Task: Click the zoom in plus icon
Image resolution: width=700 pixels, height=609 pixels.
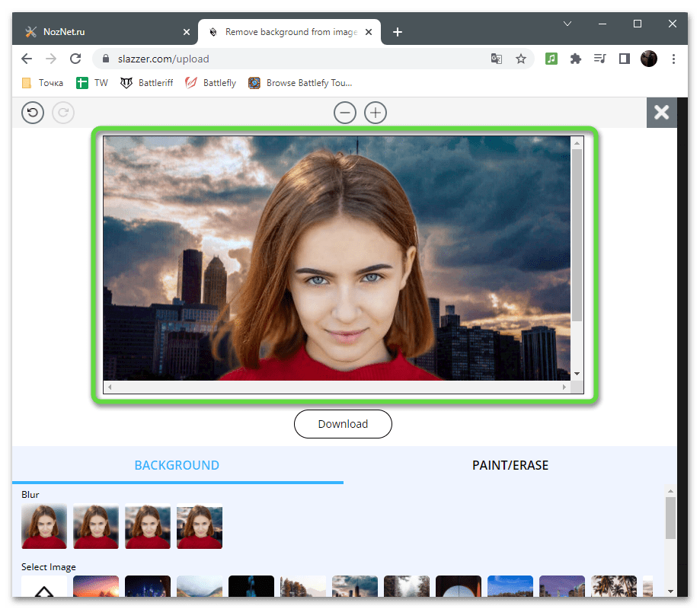Action: pyautogui.click(x=375, y=113)
